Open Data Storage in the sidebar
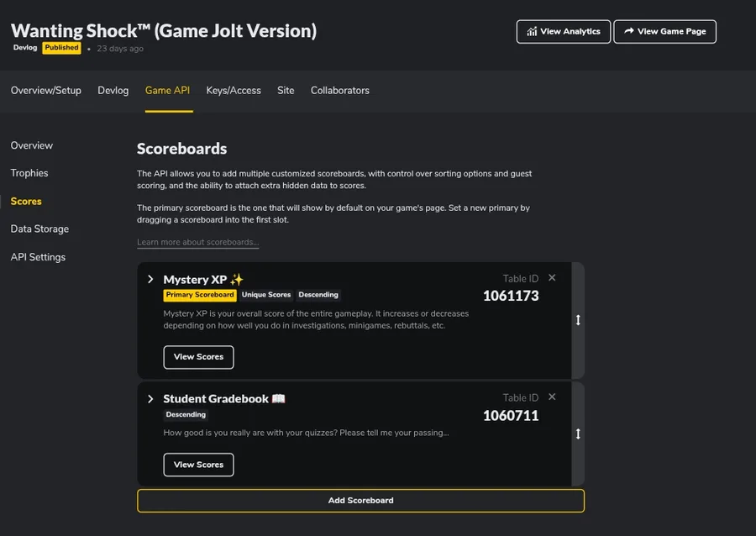This screenshot has height=536, width=756. point(39,229)
